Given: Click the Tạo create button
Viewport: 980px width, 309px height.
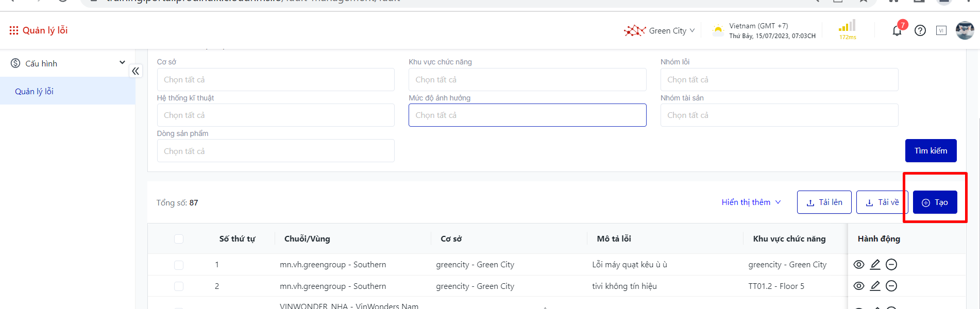Looking at the screenshot, I should pyautogui.click(x=935, y=202).
